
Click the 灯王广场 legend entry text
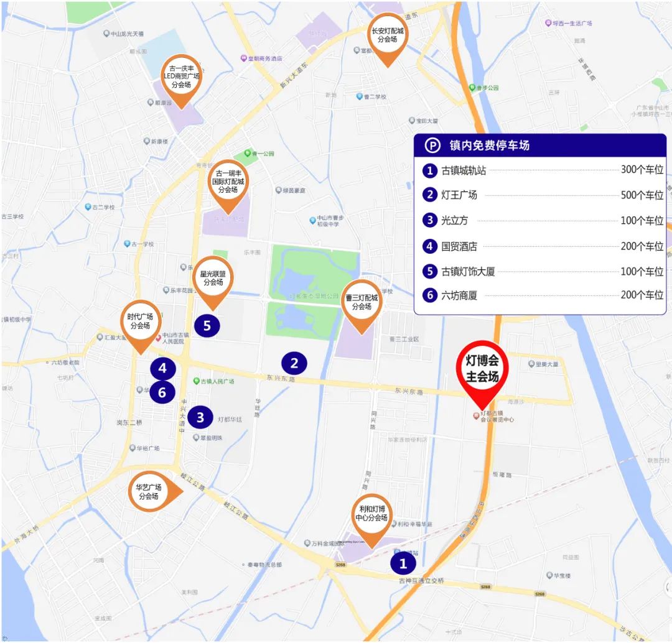point(459,195)
